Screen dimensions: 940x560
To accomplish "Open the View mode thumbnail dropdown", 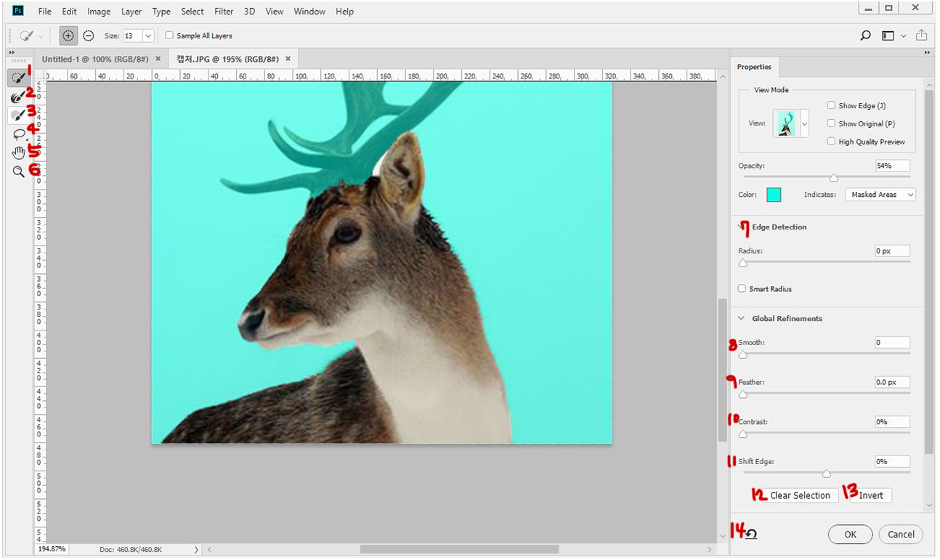I will (x=804, y=124).
